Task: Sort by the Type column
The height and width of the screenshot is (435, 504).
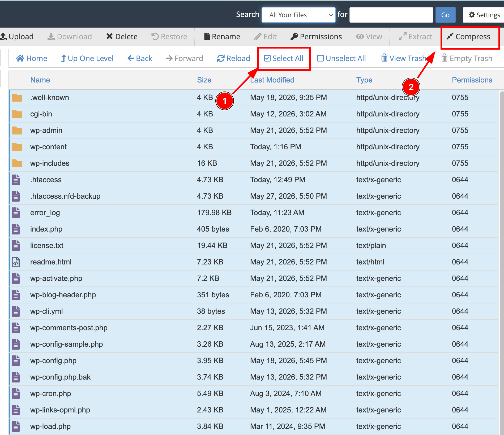Action: tap(364, 80)
